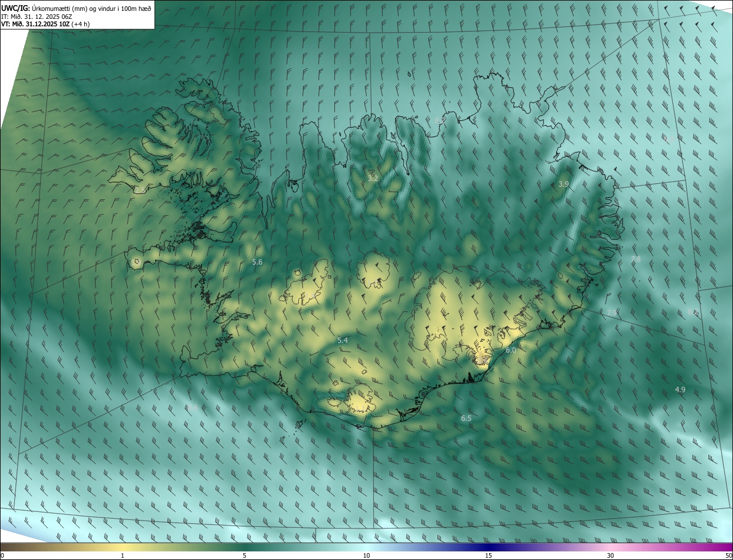This screenshot has height=560, width=733.
Task: Click the 3.2 value label on the map
Action: [373, 179]
